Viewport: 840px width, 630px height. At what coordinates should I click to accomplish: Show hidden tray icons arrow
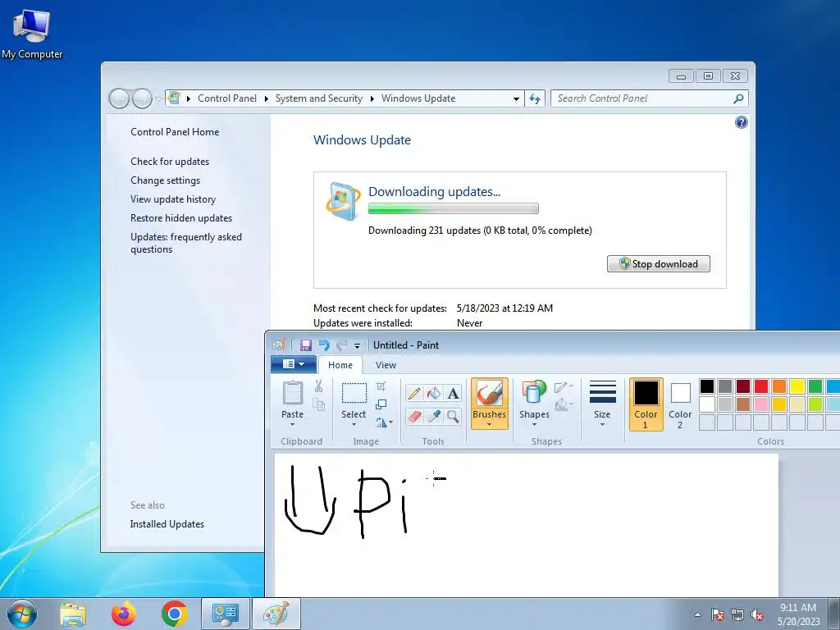point(697,615)
